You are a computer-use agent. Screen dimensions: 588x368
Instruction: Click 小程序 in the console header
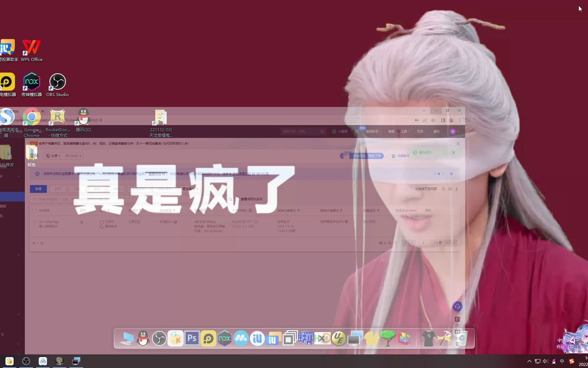click(x=340, y=132)
